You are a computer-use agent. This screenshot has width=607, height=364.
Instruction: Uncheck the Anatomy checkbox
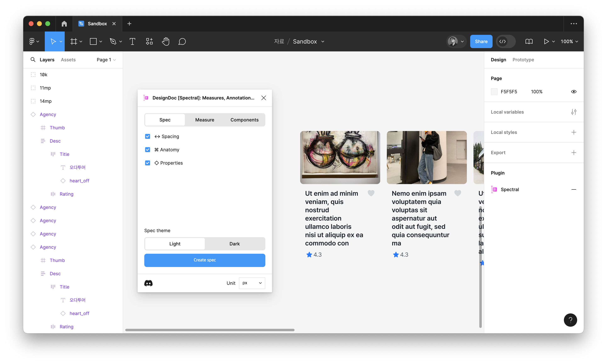coord(147,150)
